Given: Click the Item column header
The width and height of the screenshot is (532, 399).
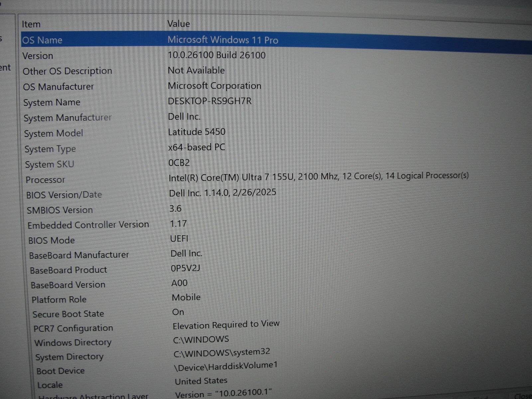Looking at the screenshot, I should 31,24.
